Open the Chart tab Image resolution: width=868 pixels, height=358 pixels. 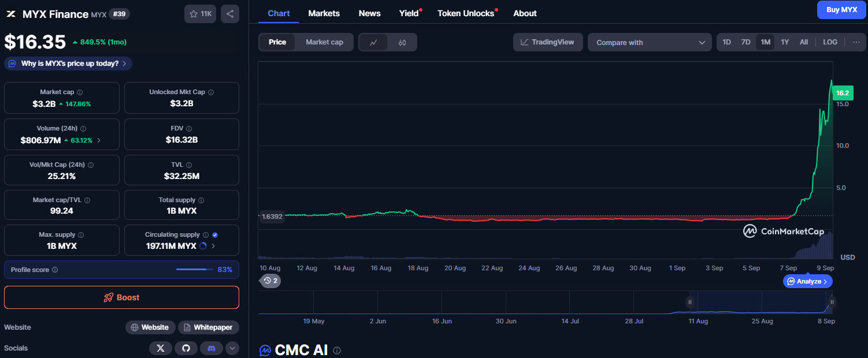(279, 13)
